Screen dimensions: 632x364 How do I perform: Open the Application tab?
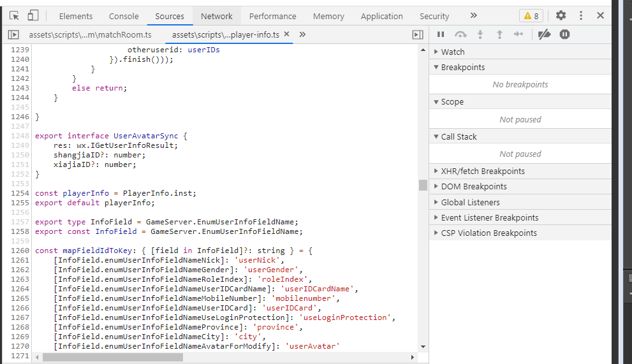click(x=382, y=16)
